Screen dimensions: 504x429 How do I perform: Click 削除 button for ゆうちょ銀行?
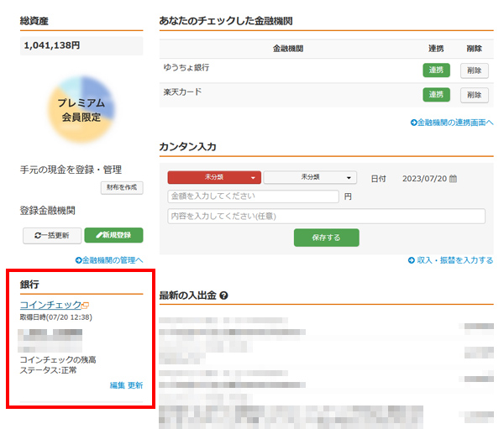(x=475, y=71)
